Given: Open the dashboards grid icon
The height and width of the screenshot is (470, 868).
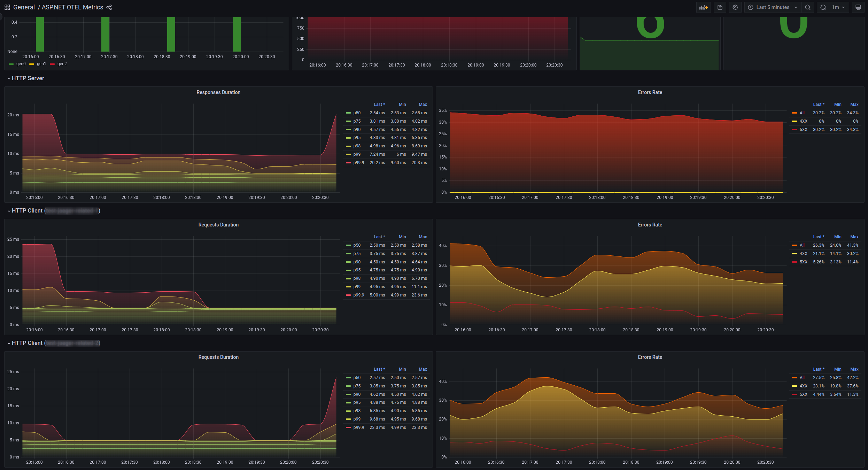Looking at the screenshot, I should point(7,7).
